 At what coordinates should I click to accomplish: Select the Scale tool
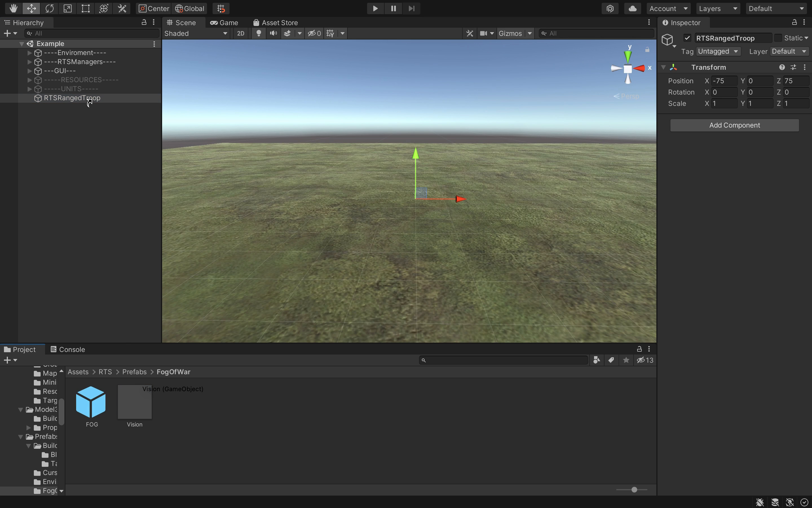[x=68, y=8]
